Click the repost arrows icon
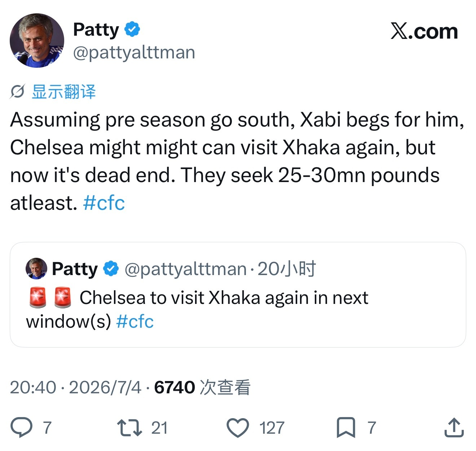The image size is (476, 451). tap(129, 428)
